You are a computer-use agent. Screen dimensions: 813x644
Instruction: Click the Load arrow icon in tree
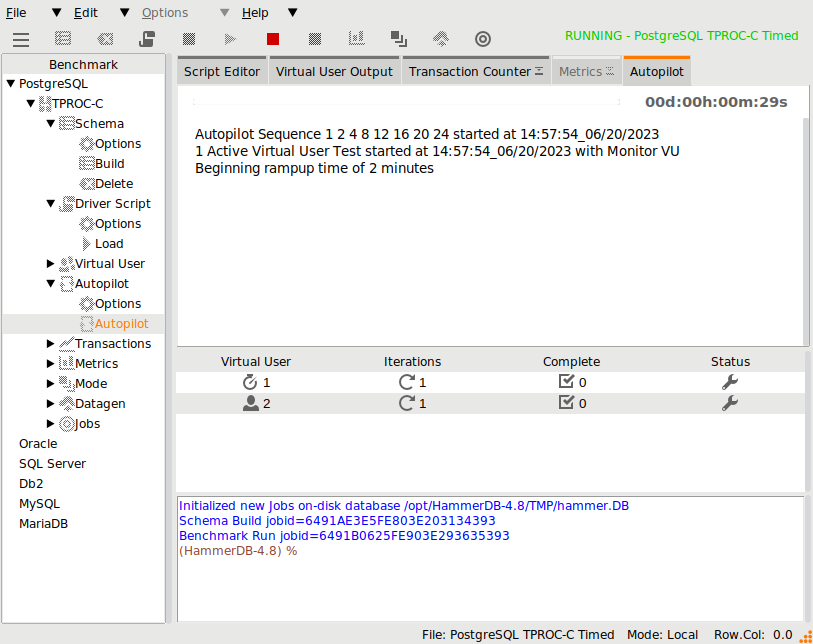87,244
